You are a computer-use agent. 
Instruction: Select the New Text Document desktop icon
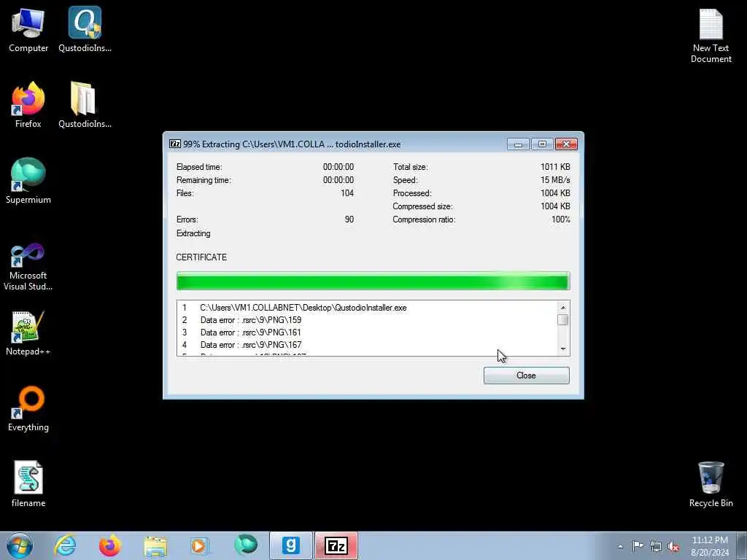tap(711, 36)
